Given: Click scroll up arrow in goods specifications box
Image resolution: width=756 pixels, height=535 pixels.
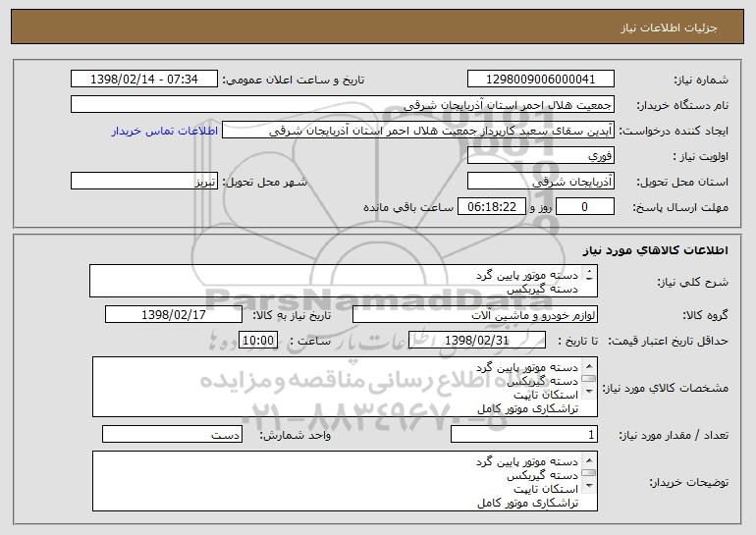Looking at the screenshot, I should coord(589,366).
